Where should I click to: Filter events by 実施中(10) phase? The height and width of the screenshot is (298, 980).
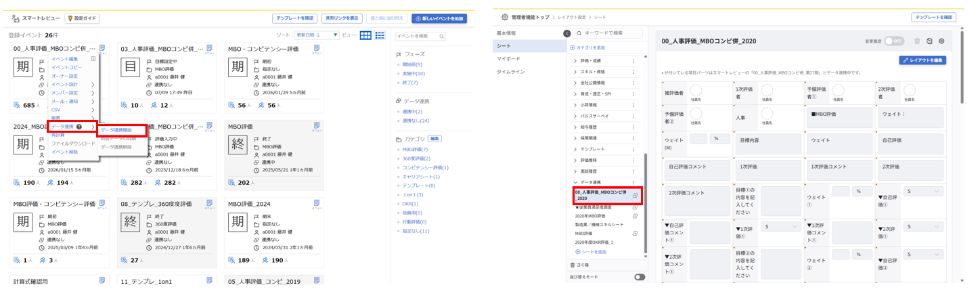tap(414, 73)
